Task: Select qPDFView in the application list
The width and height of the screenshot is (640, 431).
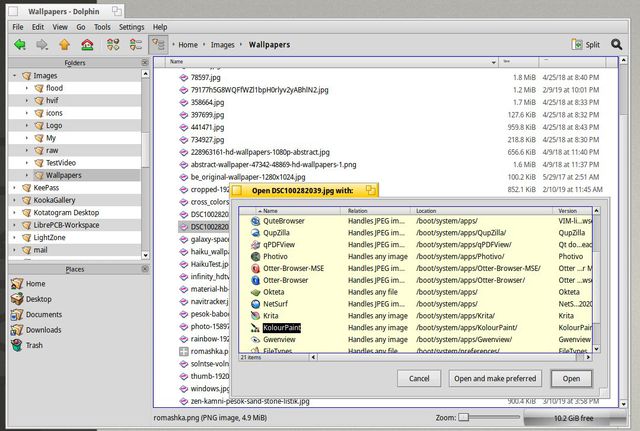Action: click(x=279, y=244)
